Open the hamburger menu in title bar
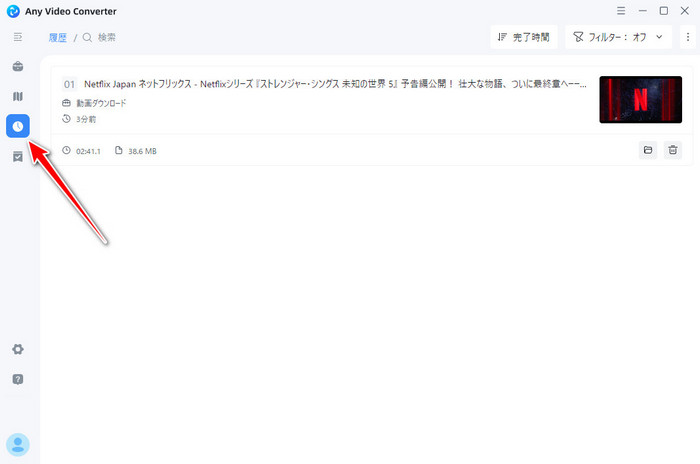 tap(621, 11)
